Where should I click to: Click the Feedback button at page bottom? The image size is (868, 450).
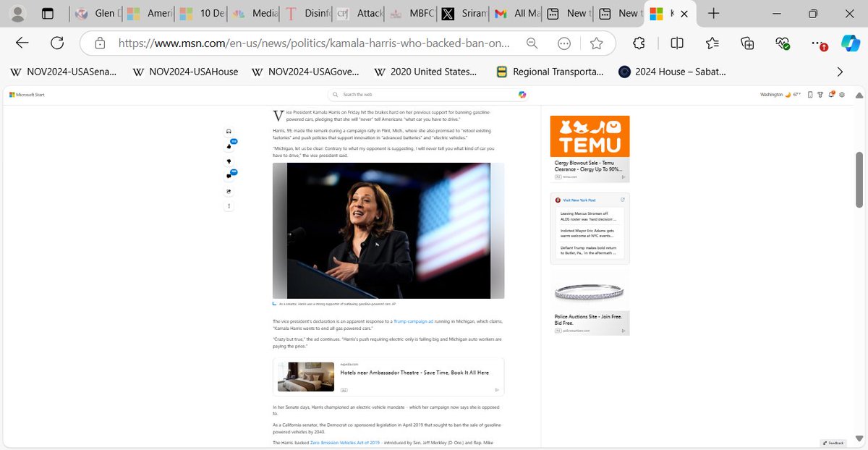click(x=833, y=443)
